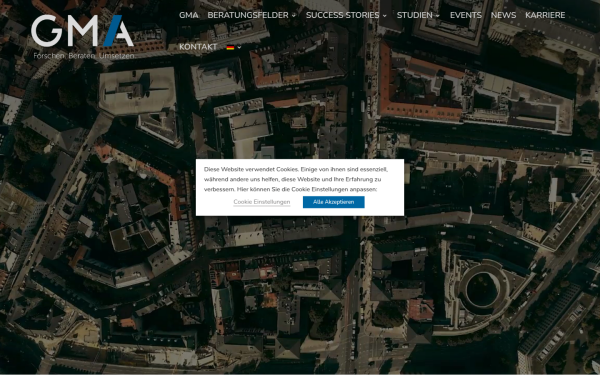Click the Alle Akzeptieren button
Viewport: 600px width, 375px height.
pos(334,202)
